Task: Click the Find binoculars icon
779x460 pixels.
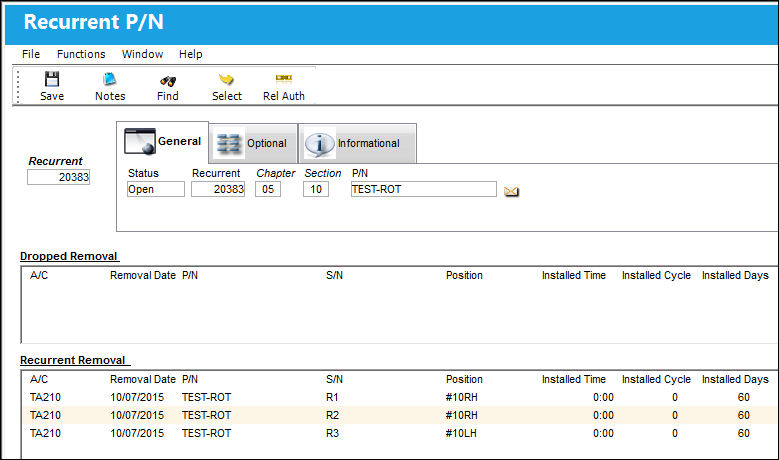Action: click(x=168, y=80)
